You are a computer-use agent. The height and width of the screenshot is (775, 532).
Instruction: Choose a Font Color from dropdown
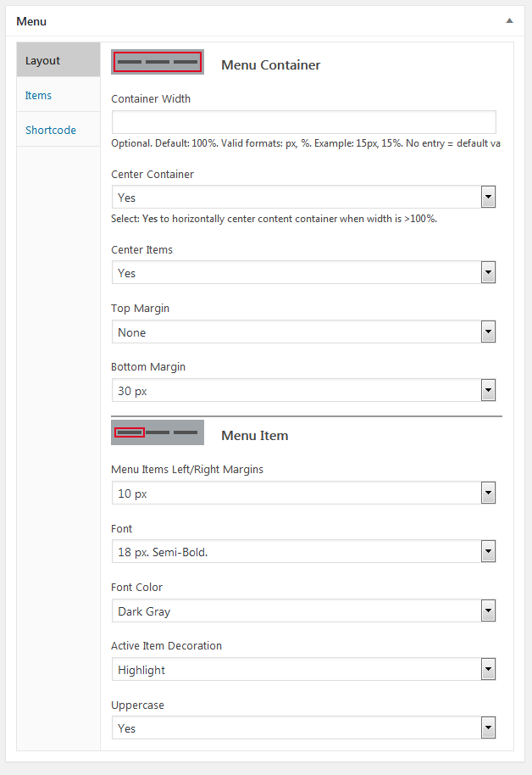click(x=303, y=611)
